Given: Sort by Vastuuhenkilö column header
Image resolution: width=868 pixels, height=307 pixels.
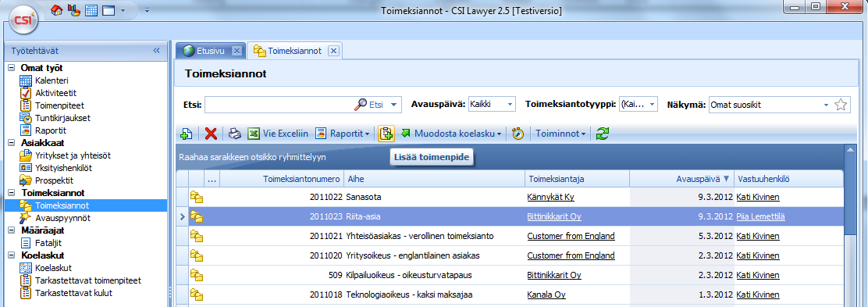Looking at the screenshot, I should tap(789, 179).
